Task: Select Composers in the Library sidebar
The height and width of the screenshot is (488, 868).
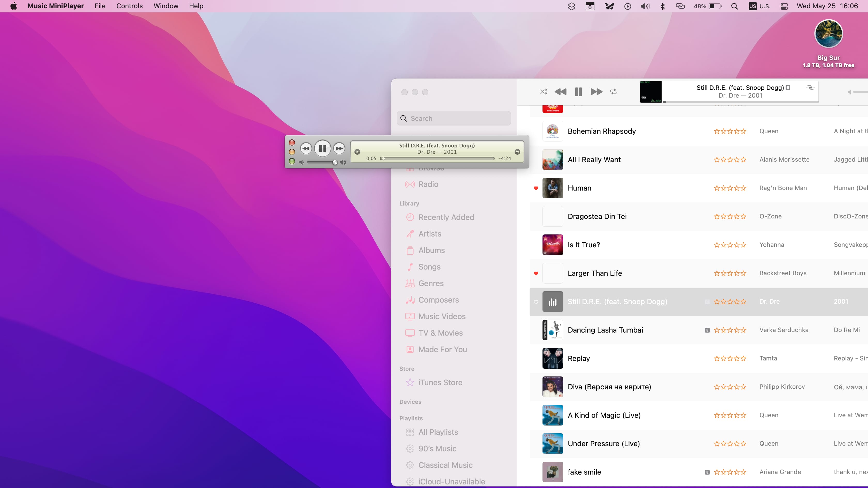Action: 432,300
